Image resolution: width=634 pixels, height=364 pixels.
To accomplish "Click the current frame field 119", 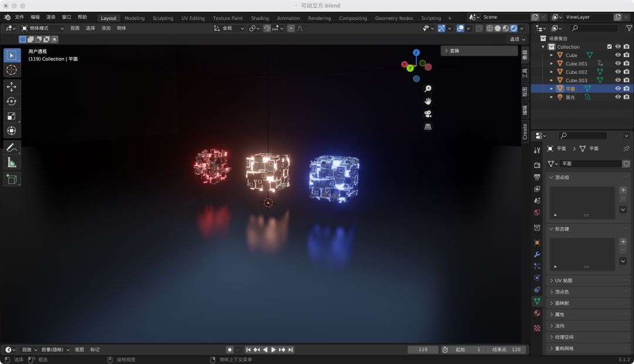I will 423,350.
